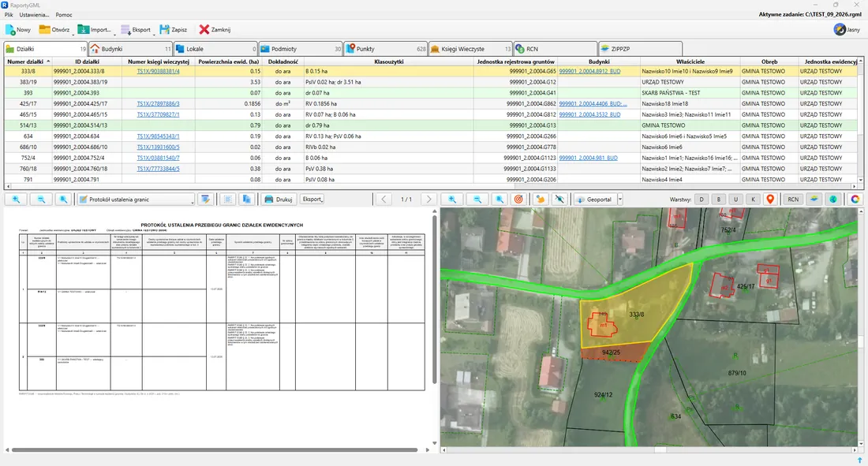
Task: Click the copy pages icon in report toolbar
Action: [247, 199]
